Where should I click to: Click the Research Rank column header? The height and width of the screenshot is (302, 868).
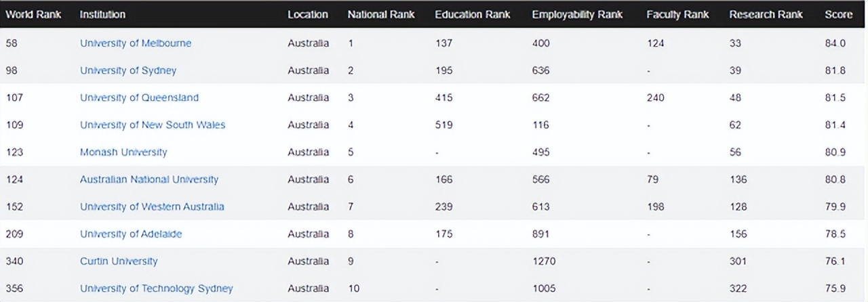pyautogui.click(x=766, y=14)
